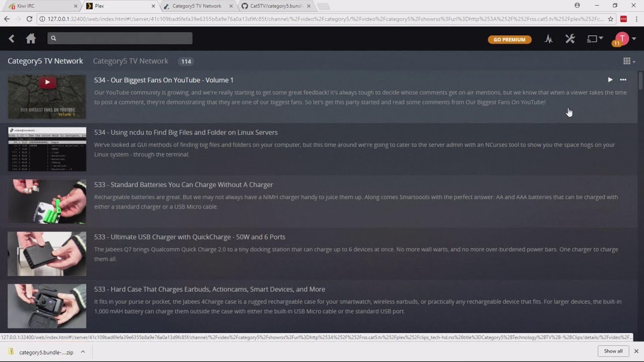Open Chrome three-dot menu

pyautogui.click(x=636, y=19)
